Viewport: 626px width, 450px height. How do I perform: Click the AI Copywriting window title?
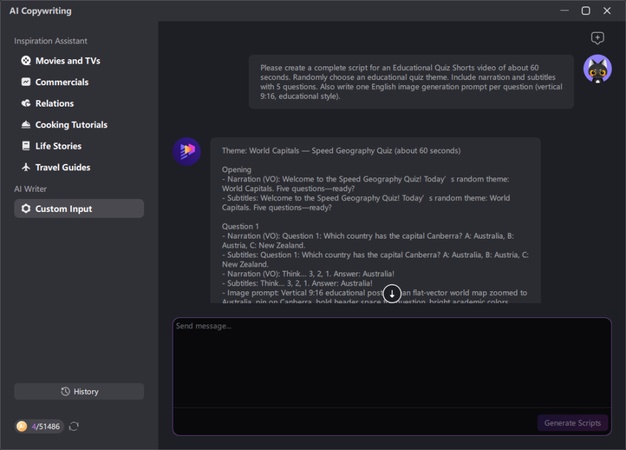(x=40, y=11)
